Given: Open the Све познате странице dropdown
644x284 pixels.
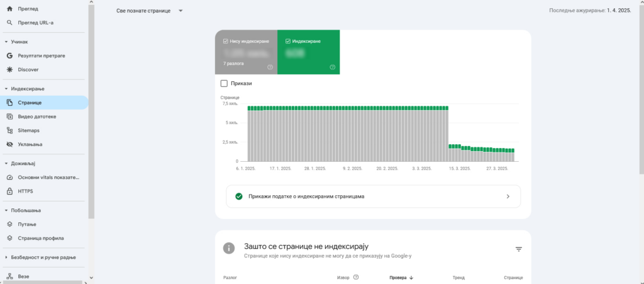Looking at the screenshot, I should click(150, 11).
